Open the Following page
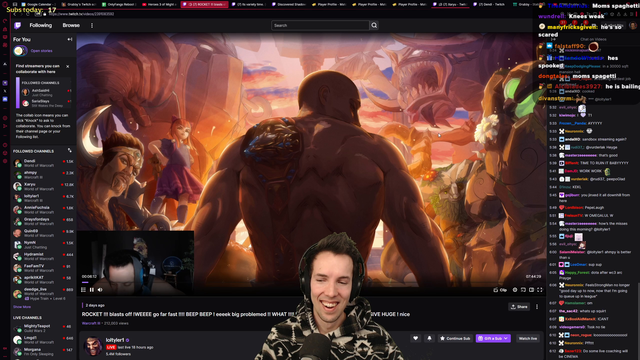 pyautogui.click(x=40, y=25)
